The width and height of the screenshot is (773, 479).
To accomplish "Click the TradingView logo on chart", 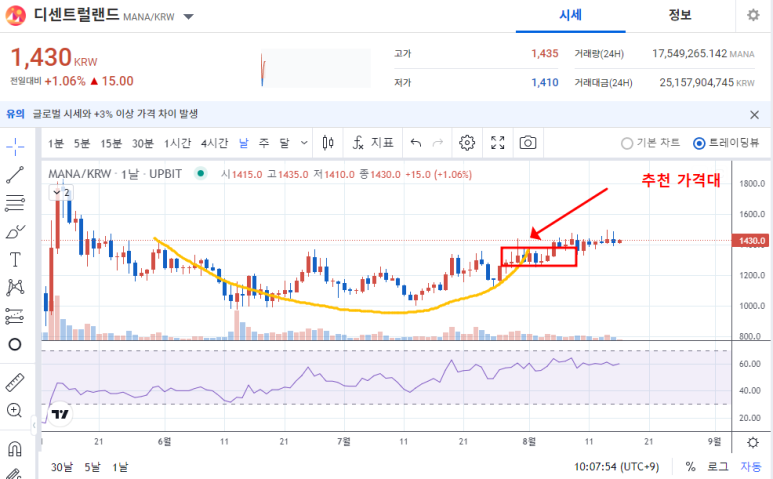I will pos(60,414).
